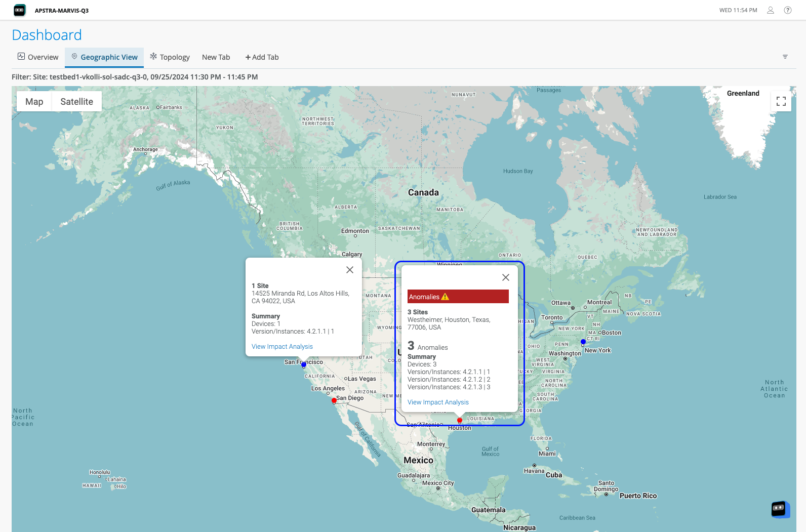The height and width of the screenshot is (532, 806).
Task: Click the red marker near San Diego
Action: pyautogui.click(x=334, y=400)
